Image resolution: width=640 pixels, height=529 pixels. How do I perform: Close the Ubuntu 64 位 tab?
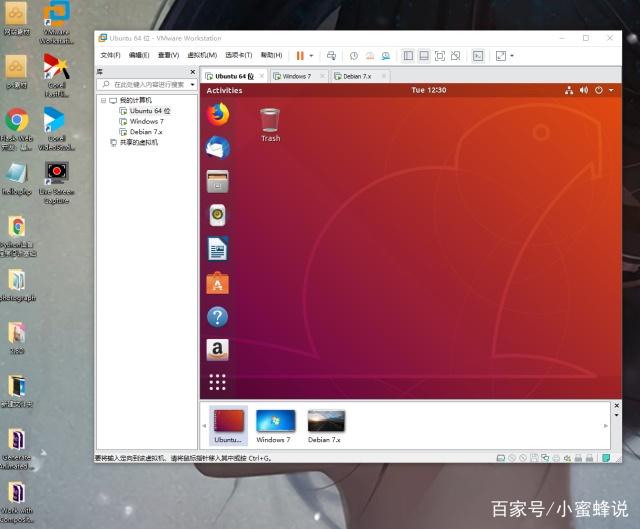(x=262, y=76)
